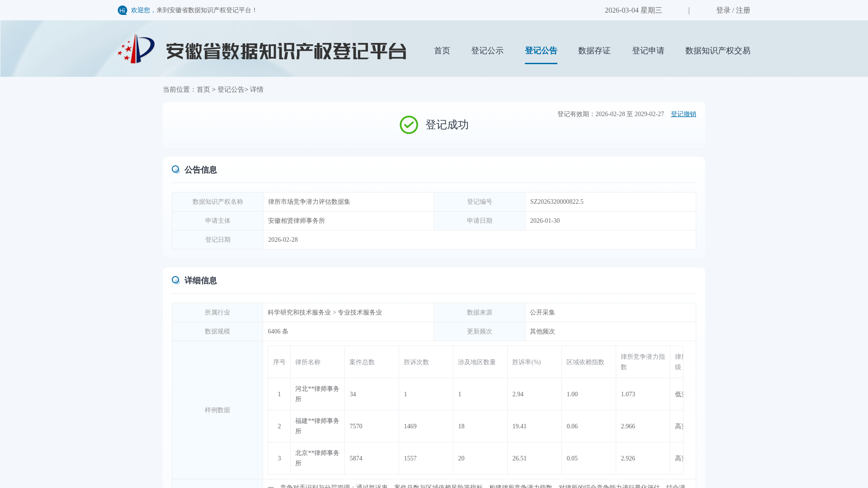This screenshot has width=868, height=488.
Task: Open the 数据知识产权交易 tab
Action: pyautogui.click(x=718, y=51)
